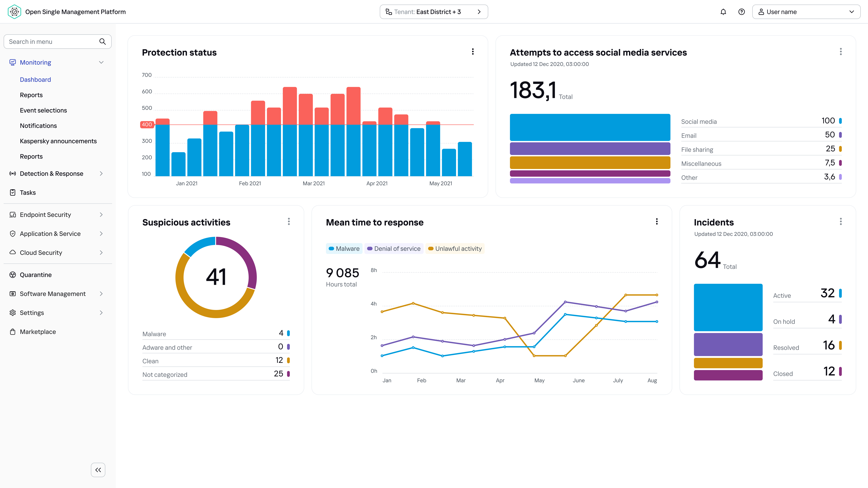Click the search magnifier icon in menu
The image size is (868, 488).
coord(102,41)
